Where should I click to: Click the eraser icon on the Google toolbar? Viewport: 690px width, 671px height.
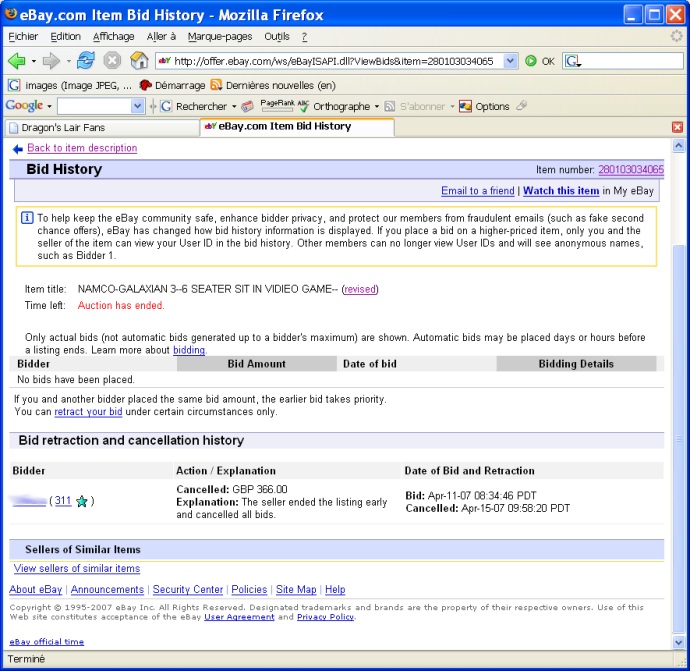point(248,106)
